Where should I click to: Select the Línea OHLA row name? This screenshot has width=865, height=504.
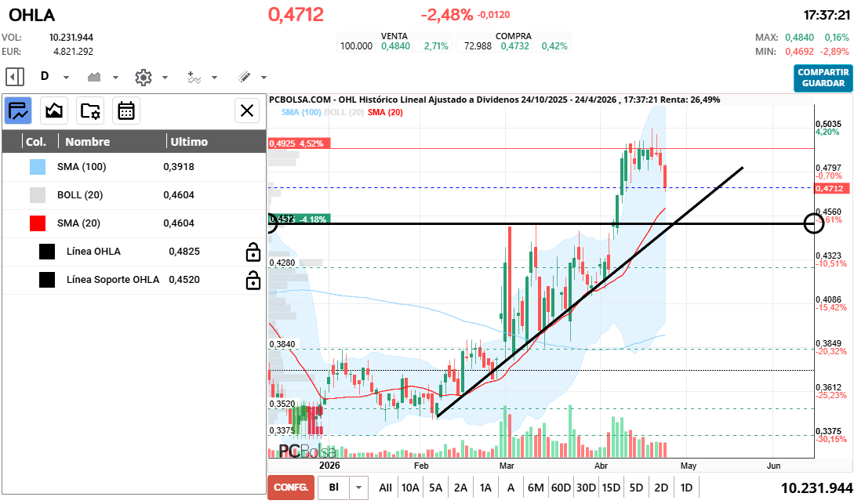tap(93, 252)
